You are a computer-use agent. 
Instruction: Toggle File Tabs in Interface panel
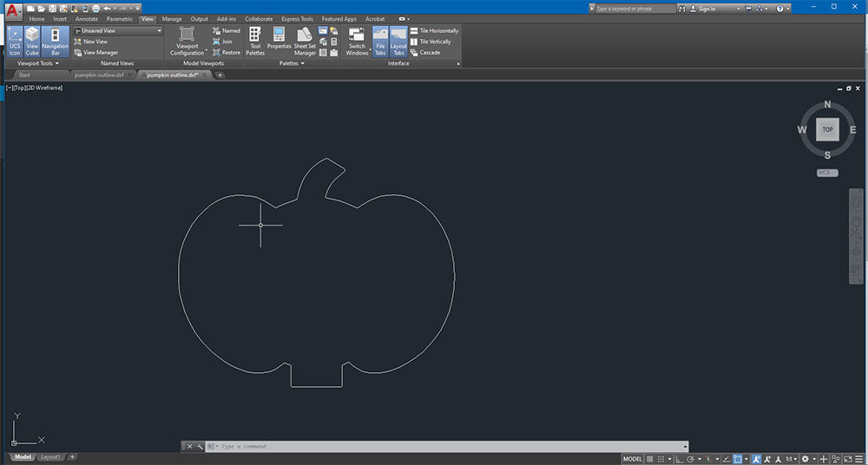coord(380,41)
